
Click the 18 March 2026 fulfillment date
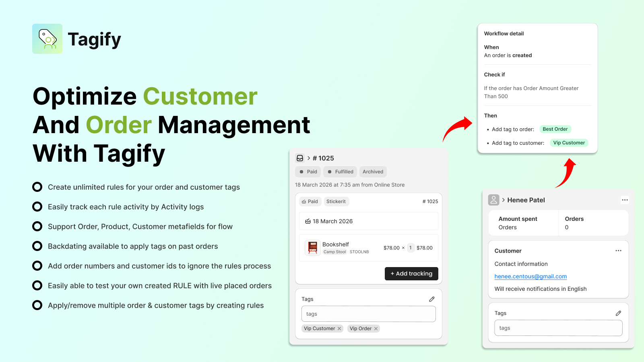tap(332, 221)
